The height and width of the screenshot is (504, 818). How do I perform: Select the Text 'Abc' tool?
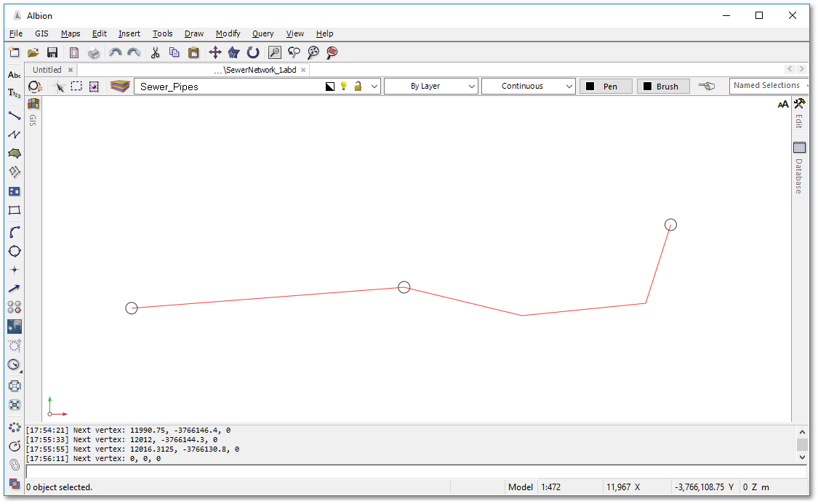(14, 75)
